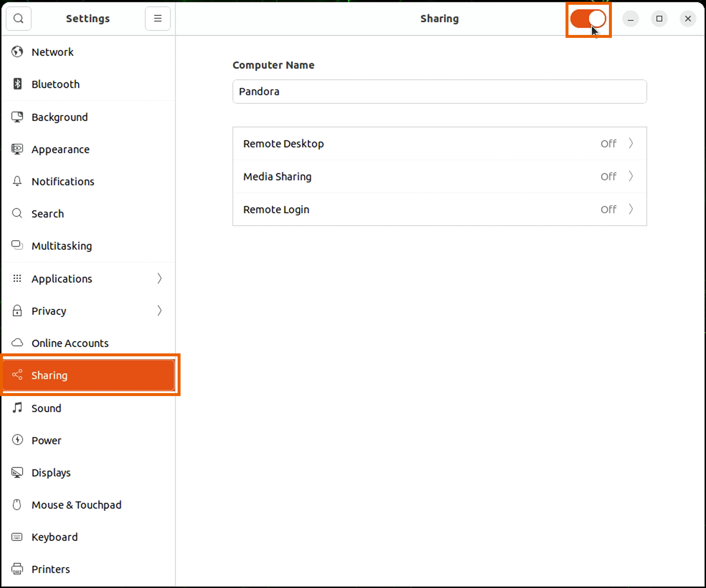Open the hamburger menu button
The height and width of the screenshot is (588, 706).
click(157, 18)
